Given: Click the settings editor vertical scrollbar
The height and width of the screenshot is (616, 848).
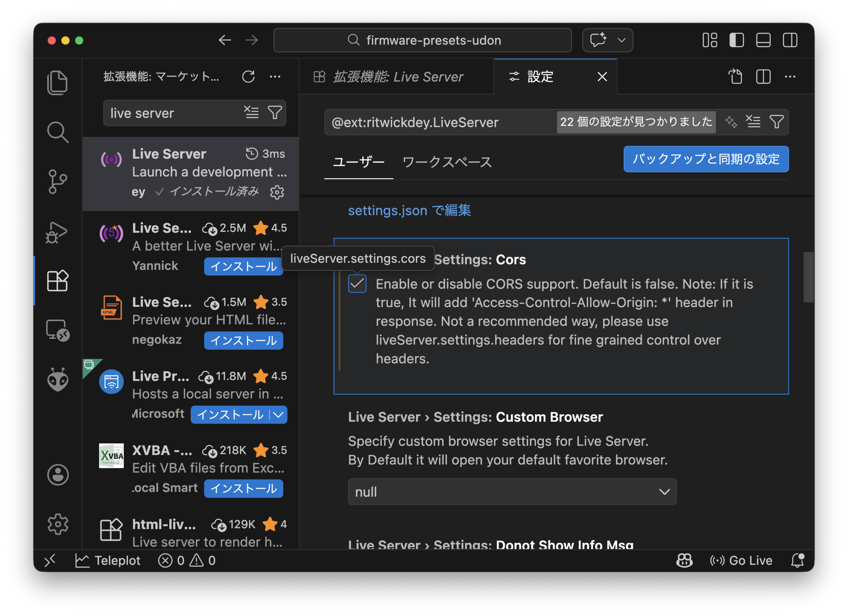Looking at the screenshot, I should click(x=808, y=277).
